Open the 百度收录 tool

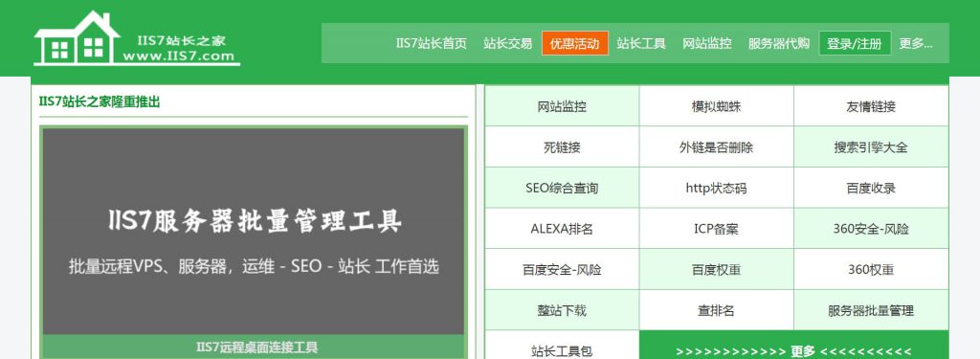coord(871,188)
